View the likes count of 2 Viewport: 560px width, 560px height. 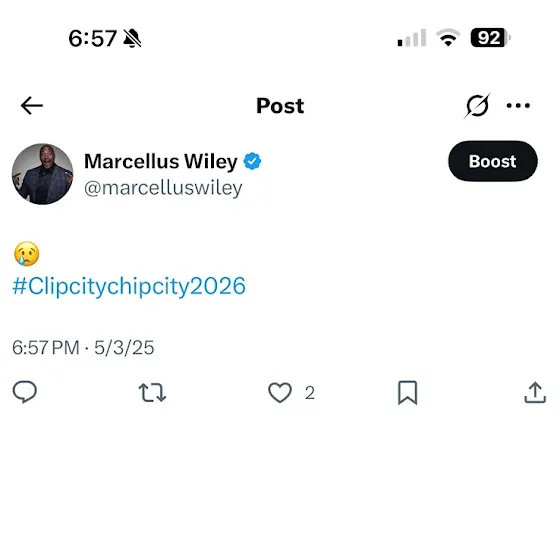310,393
